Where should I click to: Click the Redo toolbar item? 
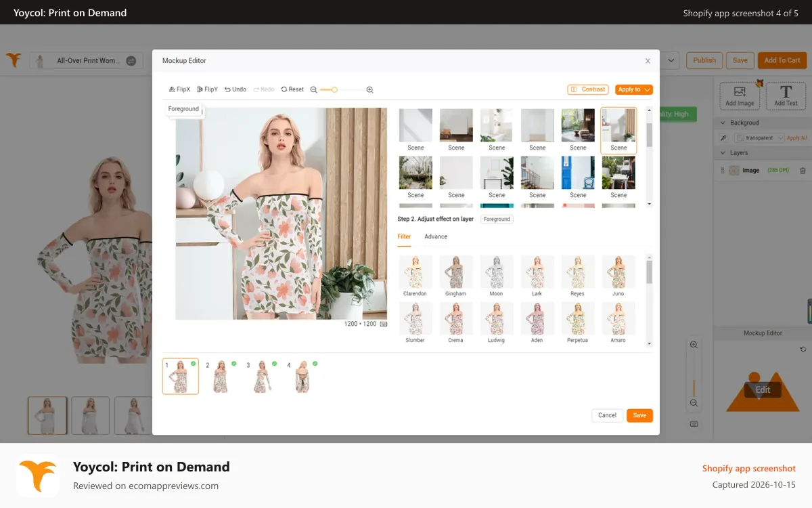point(264,89)
